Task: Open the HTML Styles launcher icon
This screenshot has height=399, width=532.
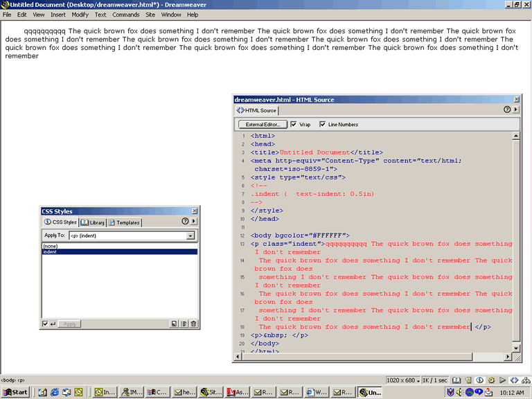Action: 468,380
